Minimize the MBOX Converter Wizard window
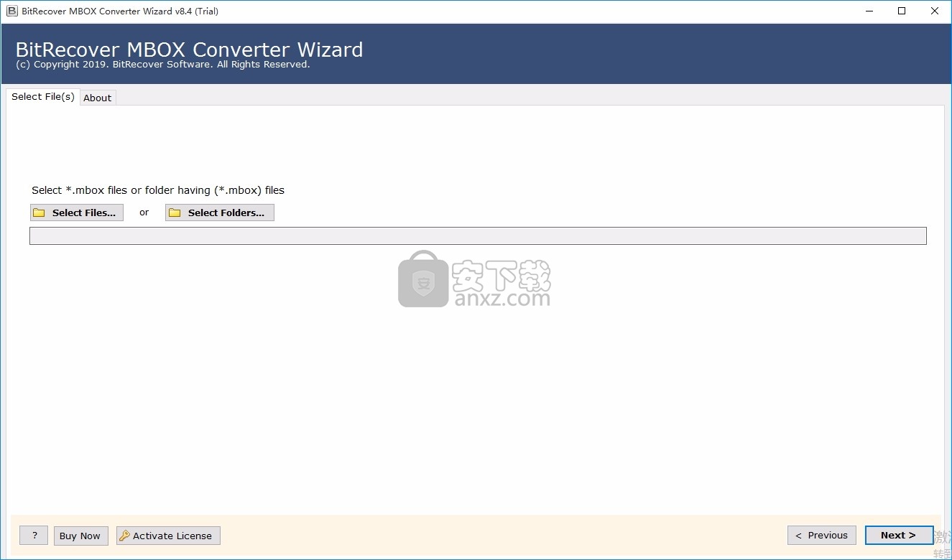Viewport: 952px width, 560px height. pos(869,11)
